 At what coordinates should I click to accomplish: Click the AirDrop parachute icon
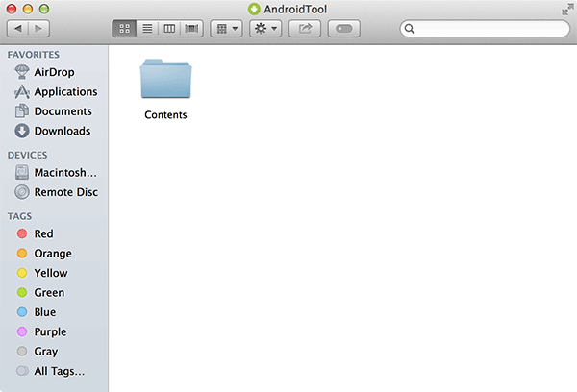(x=22, y=72)
